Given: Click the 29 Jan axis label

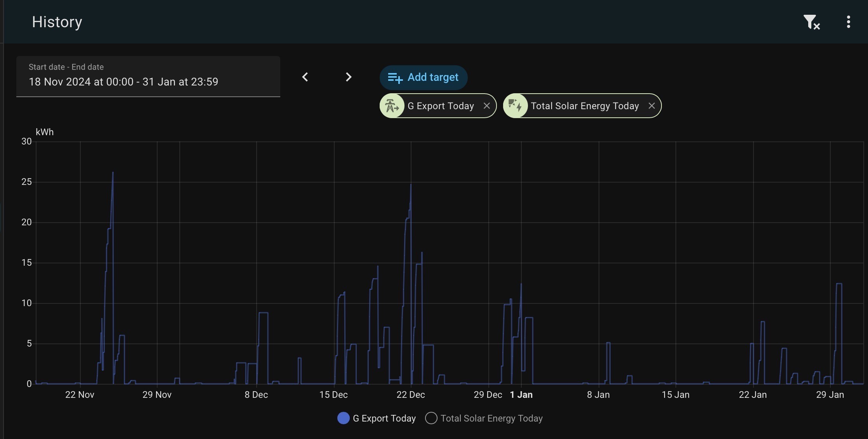Looking at the screenshot, I should click(830, 395).
